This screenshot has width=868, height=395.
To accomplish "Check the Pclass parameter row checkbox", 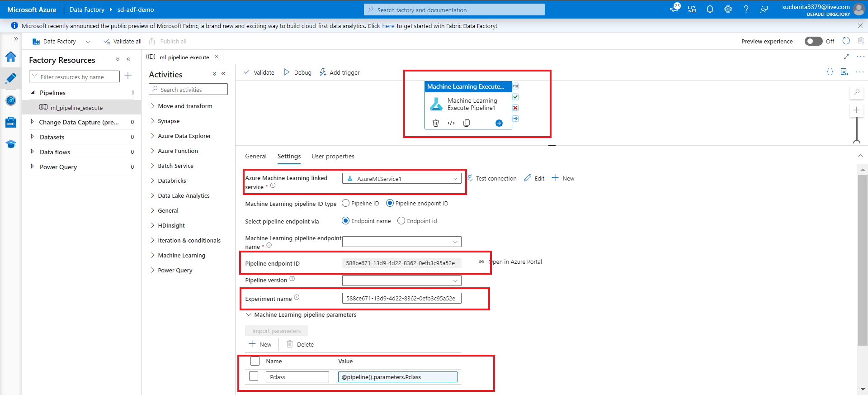I will click(254, 376).
